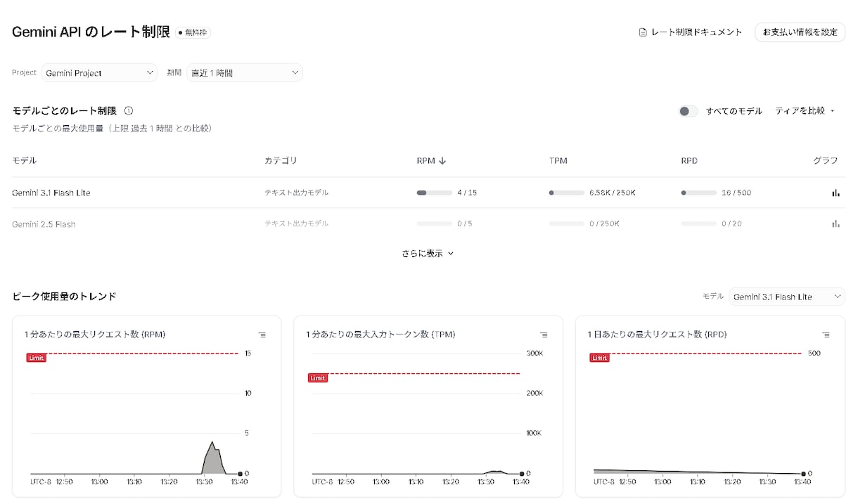Click the 1 分あたりの最大リクエスト数 (RPM) title

pos(95,335)
